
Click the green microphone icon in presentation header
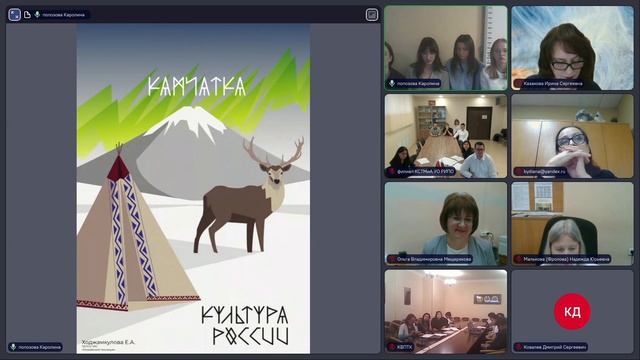pos(37,15)
